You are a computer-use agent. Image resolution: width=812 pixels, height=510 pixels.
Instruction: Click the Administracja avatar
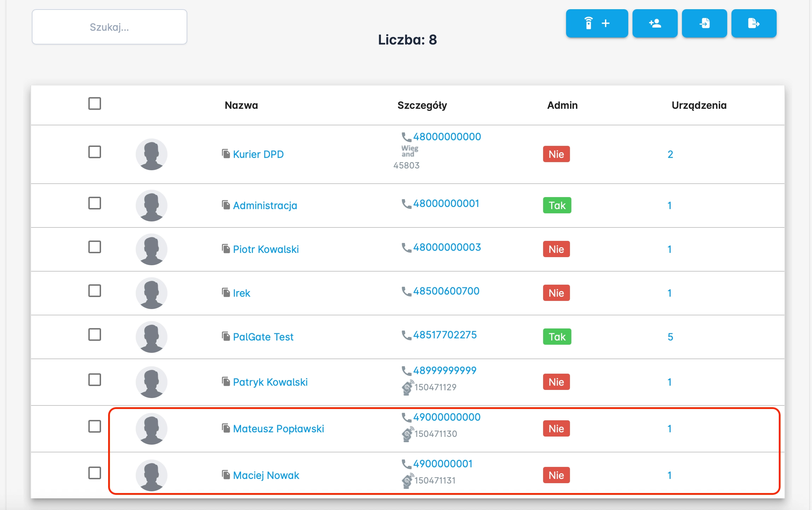pyautogui.click(x=152, y=206)
